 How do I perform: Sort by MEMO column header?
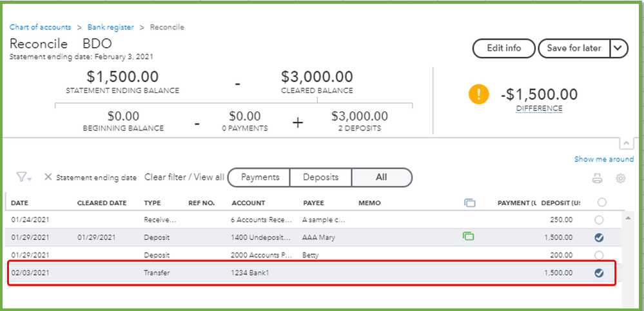point(369,203)
